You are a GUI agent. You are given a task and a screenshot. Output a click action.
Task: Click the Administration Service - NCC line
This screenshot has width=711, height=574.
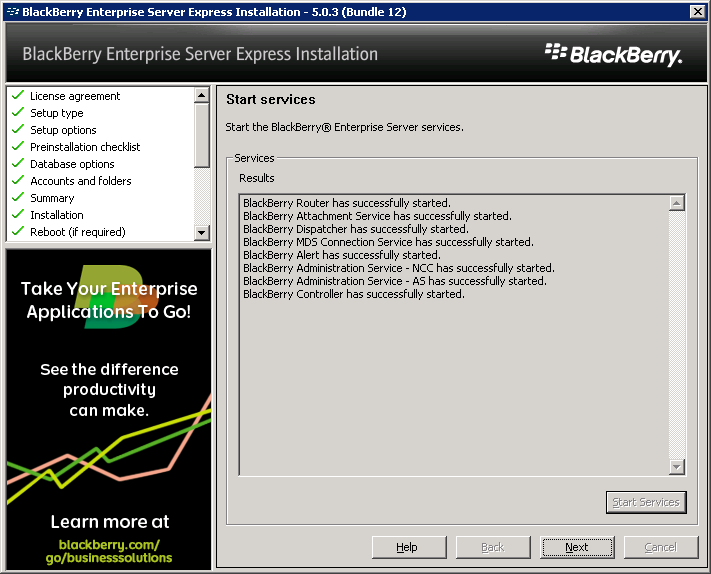point(399,268)
